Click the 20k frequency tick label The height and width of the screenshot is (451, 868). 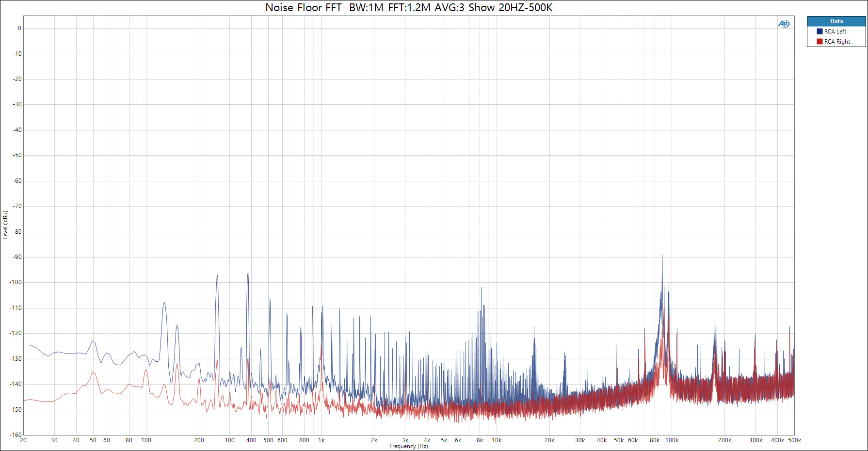point(549,440)
